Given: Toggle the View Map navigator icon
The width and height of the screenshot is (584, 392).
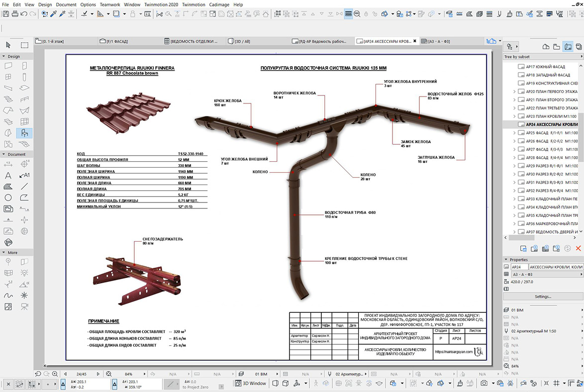Looking at the screenshot, I should pos(557,47).
